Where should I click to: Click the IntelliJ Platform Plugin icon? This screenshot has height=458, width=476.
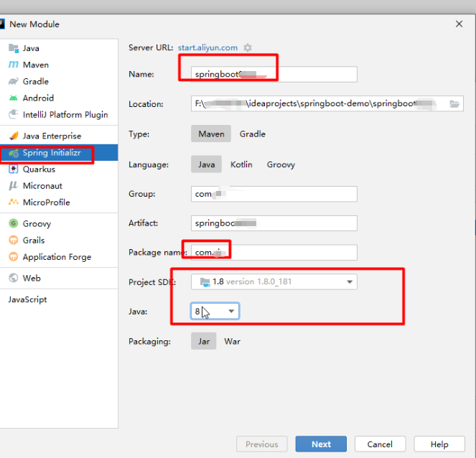pyautogui.click(x=14, y=114)
